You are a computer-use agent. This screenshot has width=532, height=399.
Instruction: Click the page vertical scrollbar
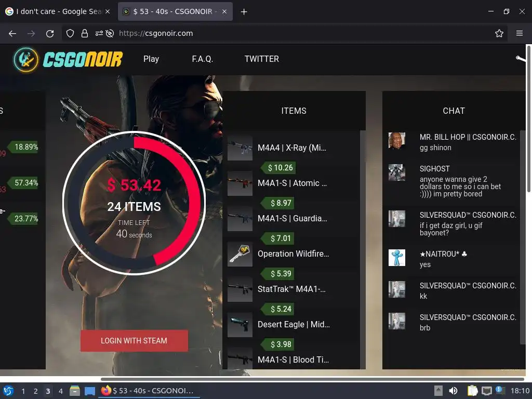click(528, 119)
